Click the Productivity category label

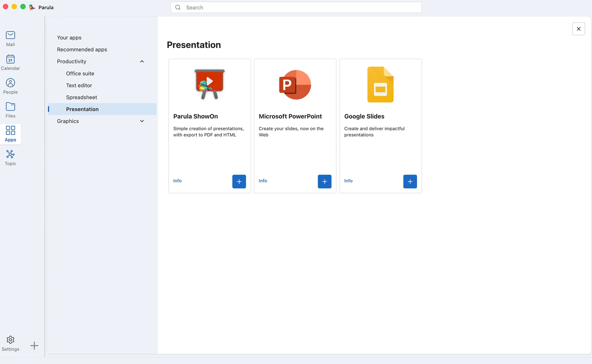click(x=71, y=61)
